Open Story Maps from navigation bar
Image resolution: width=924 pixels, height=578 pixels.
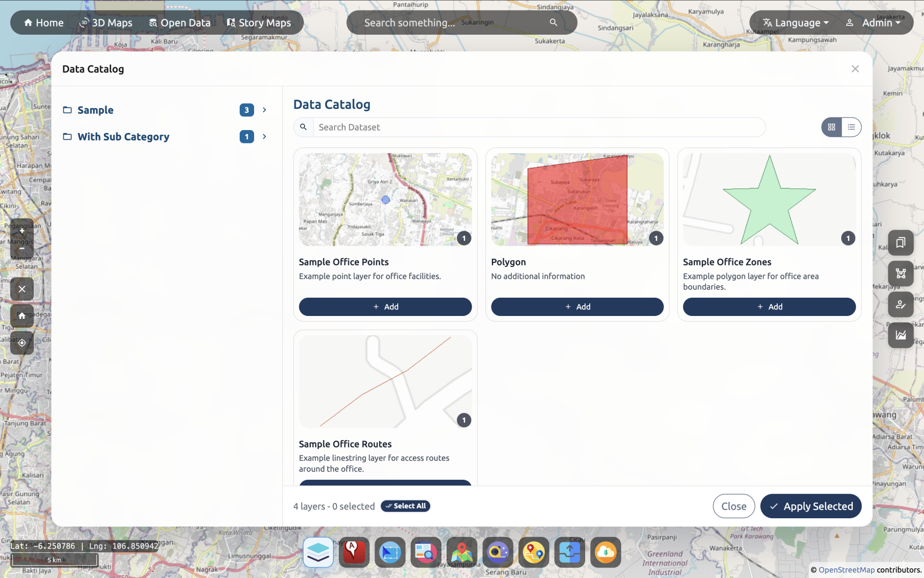(259, 23)
